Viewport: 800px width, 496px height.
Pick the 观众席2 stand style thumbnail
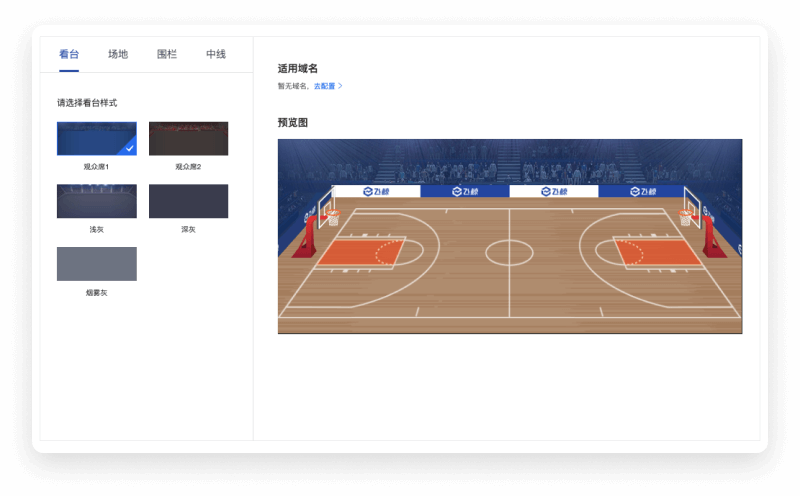[188, 138]
